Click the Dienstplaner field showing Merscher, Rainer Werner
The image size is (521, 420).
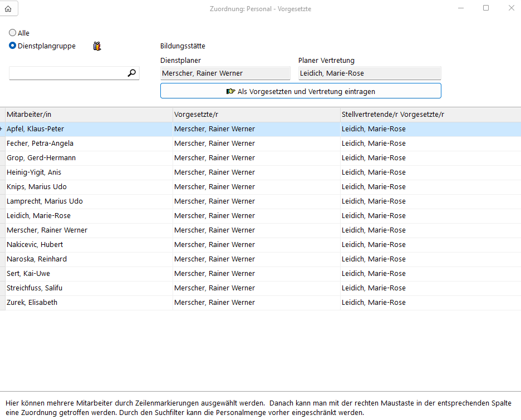tap(225, 72)
